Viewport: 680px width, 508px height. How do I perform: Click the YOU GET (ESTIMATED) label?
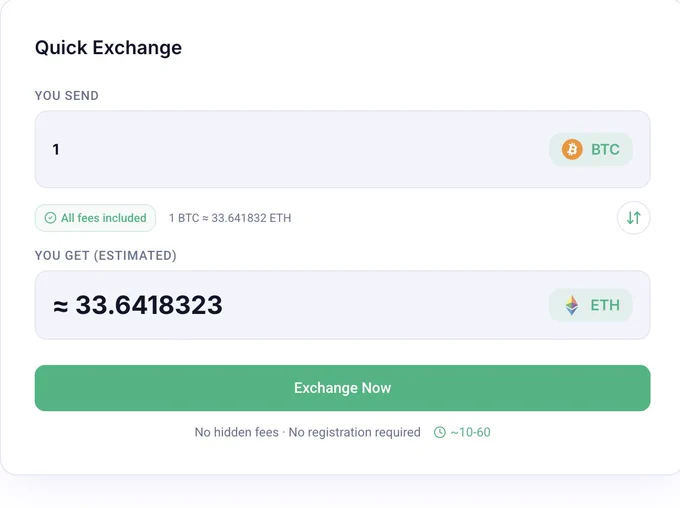pyautogui.click(x=106, y=256)
